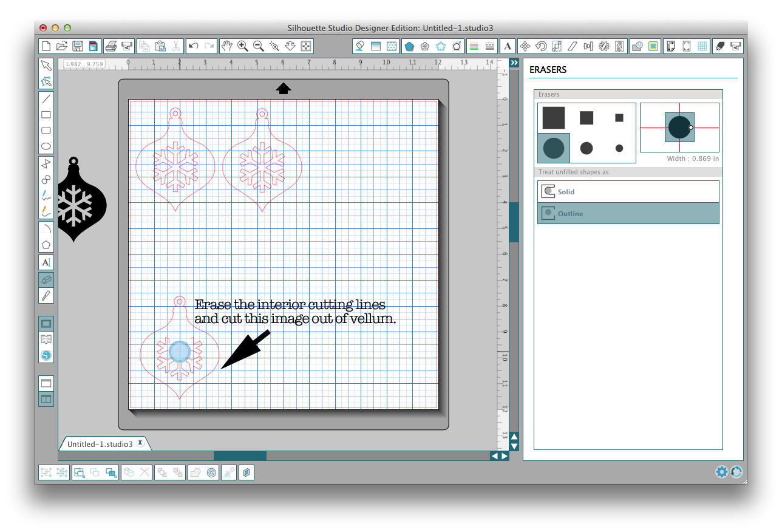Image resolution: width=782 pixels, height=532 pixels.
Task: Open the Rotate panel icon
Action: pos(541,46)
